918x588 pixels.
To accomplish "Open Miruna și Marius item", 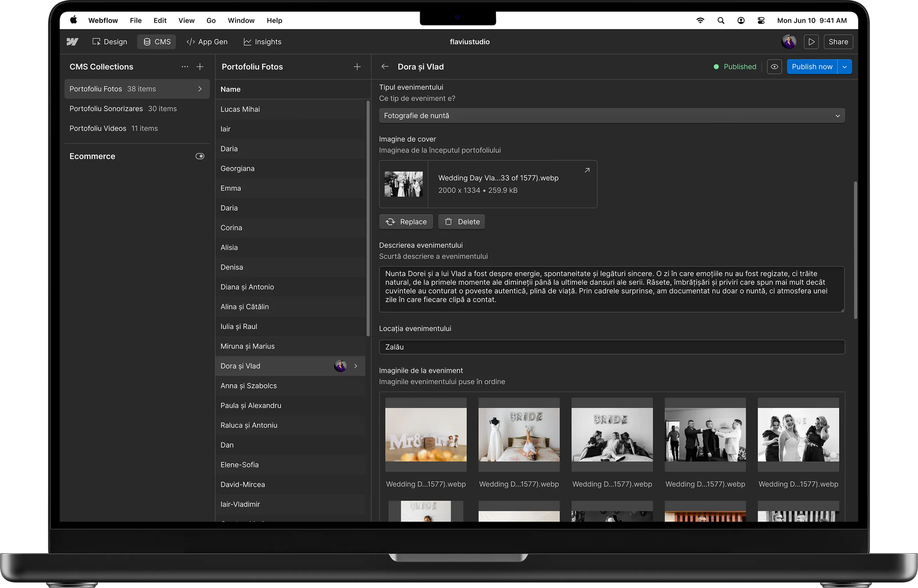I will click(x=290, y=346).
